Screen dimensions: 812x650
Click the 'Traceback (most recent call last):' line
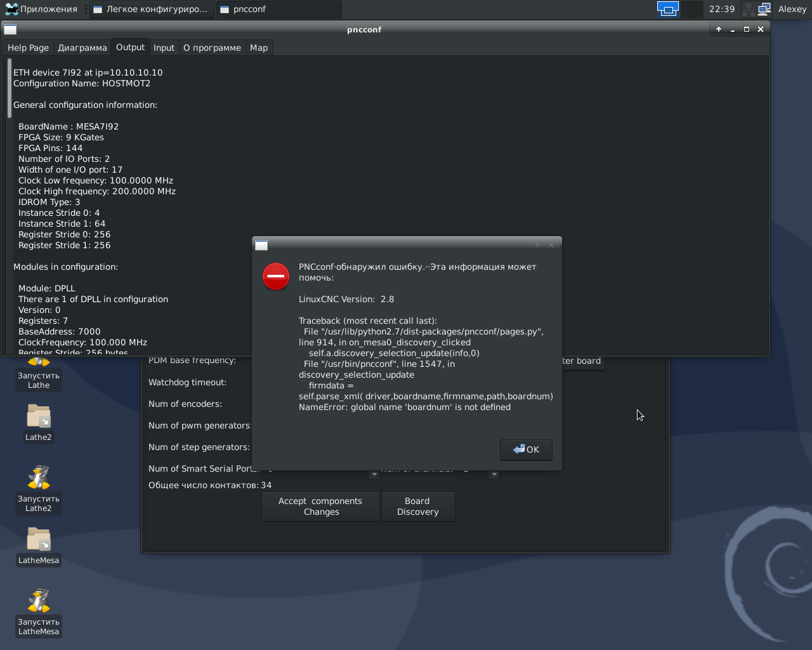[x=368, y=321]
